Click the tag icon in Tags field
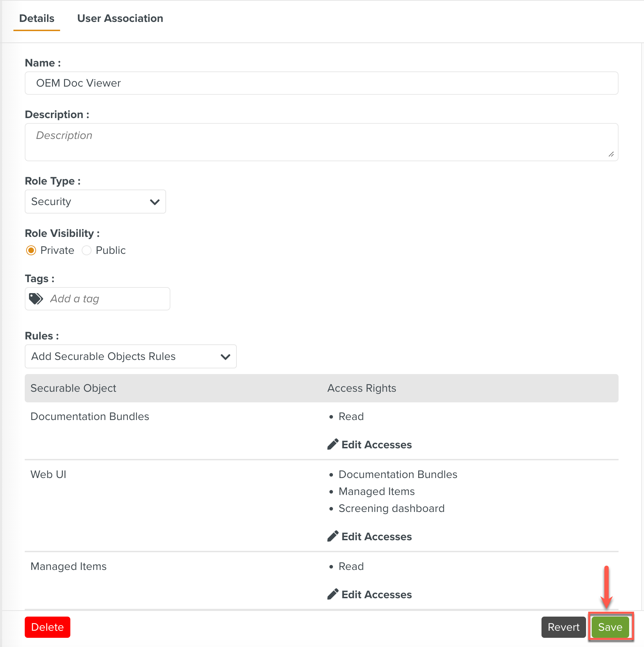 point(36,299)
